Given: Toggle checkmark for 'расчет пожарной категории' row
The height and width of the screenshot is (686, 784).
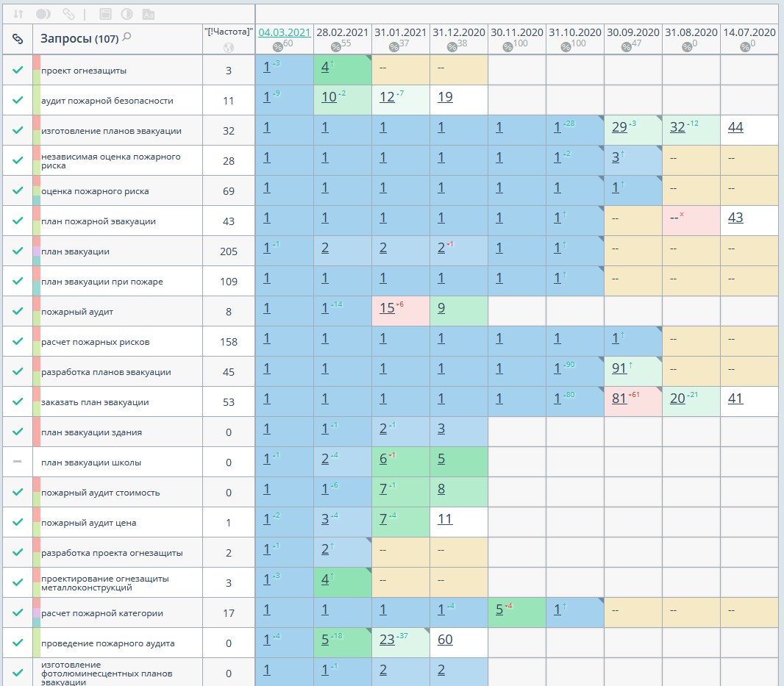Looking at the screenshot, I should tap(18, 613).
